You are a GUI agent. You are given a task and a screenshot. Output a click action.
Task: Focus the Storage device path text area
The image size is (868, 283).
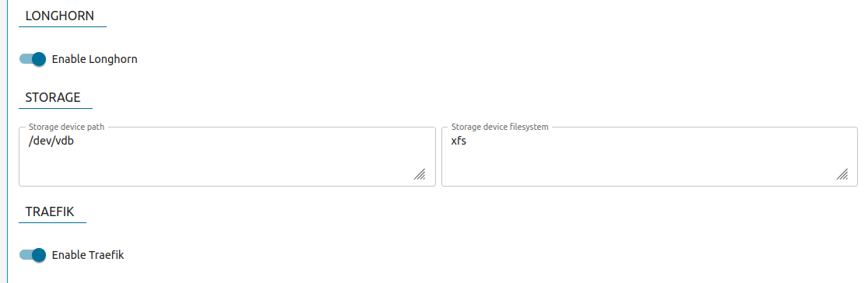[x=227, y=157]
